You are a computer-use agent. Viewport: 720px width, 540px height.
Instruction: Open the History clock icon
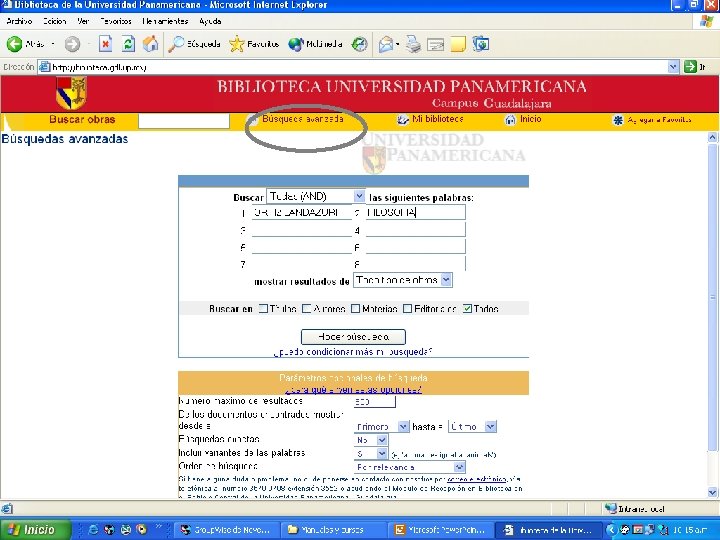pyautogui.click(x=359, y=44)
